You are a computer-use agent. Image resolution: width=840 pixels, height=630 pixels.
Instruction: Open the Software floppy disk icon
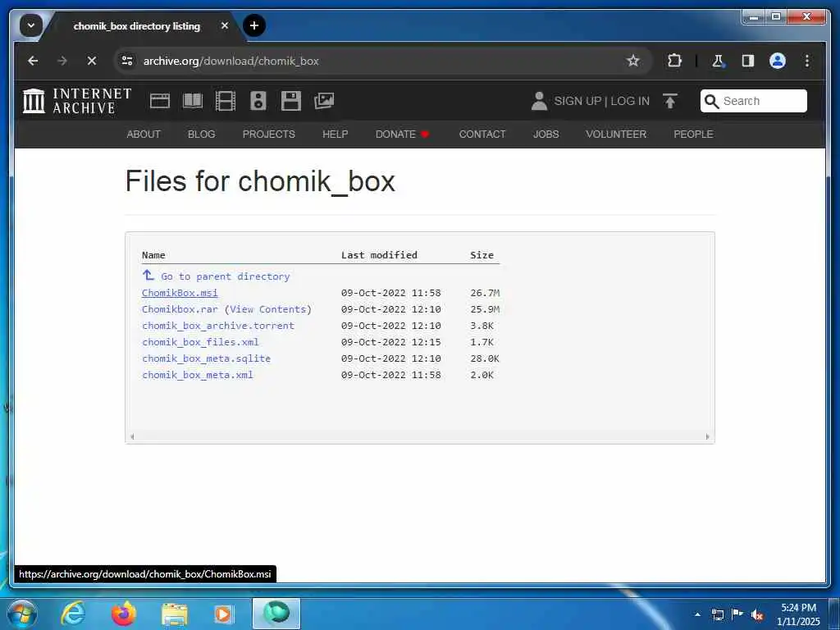click(291, 101)
